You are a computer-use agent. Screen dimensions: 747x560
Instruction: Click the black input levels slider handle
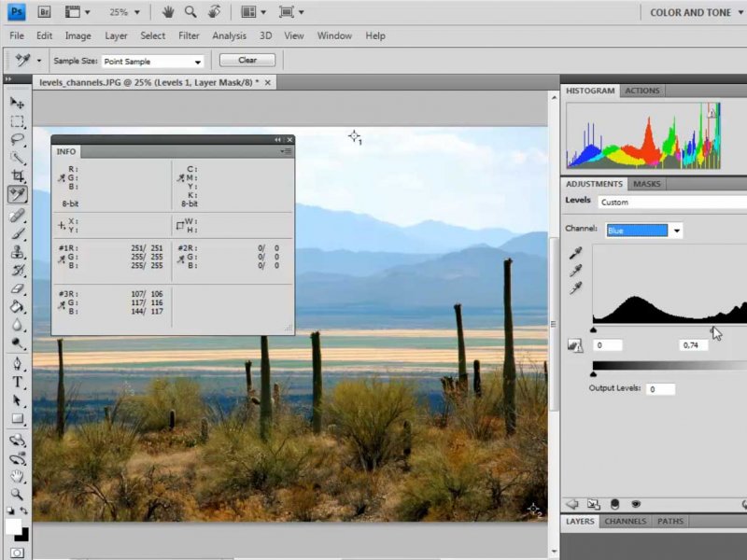(594, 330)
